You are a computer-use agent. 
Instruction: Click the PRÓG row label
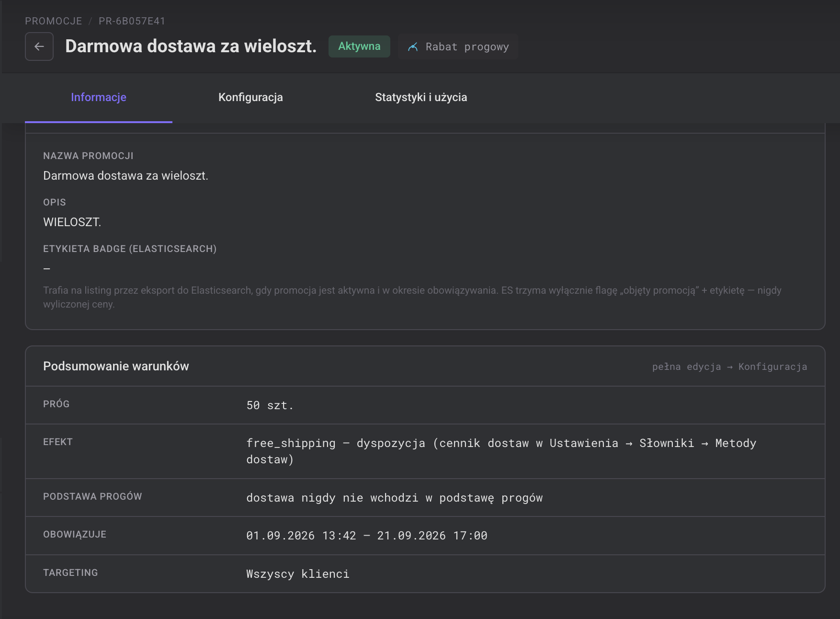tap(57, 404)
